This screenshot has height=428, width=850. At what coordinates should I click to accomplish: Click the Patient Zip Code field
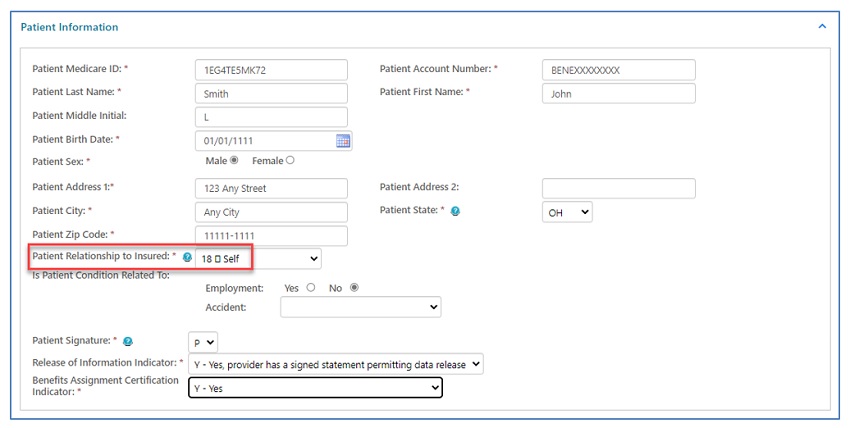(x=271, y=236)
